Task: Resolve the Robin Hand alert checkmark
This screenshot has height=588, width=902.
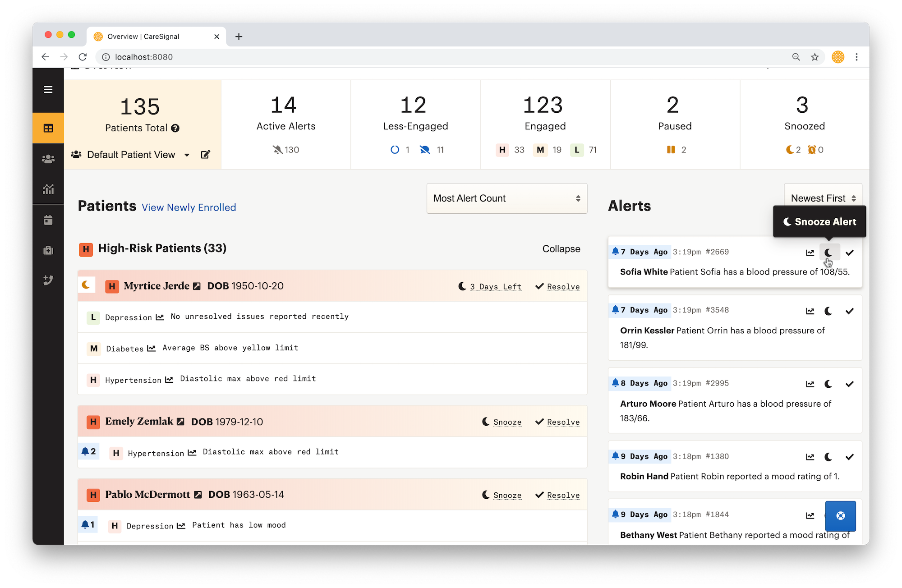Action: 850,457
